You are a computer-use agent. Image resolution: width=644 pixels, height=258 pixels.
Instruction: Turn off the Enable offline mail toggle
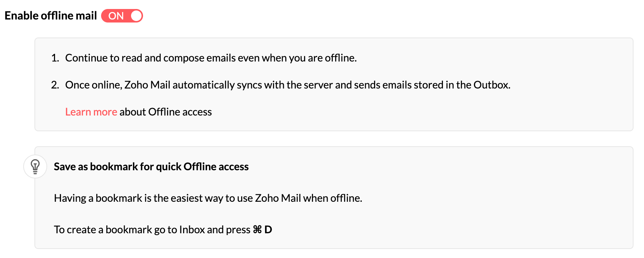point(122,16)
